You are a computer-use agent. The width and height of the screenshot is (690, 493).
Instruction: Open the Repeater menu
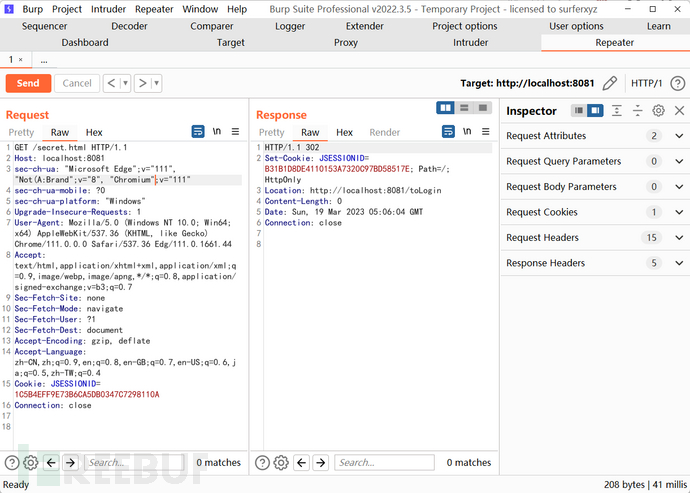154,9
